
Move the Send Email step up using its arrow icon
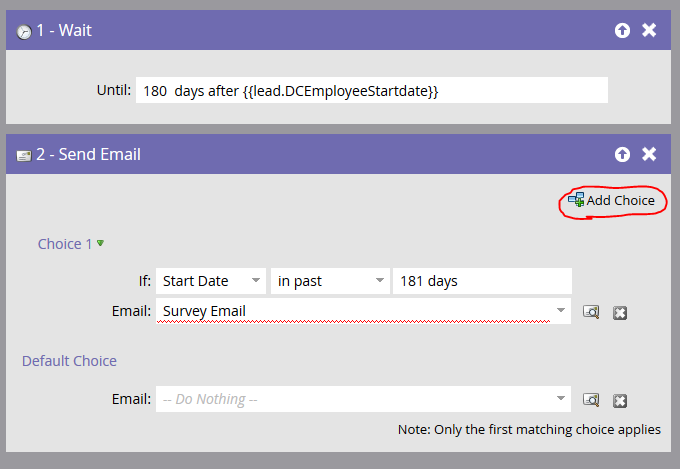(622, 154)
